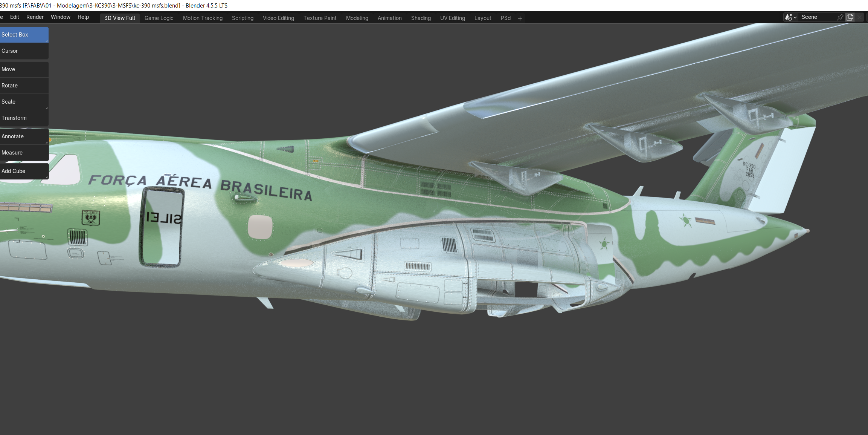Switch to the Texture Paint workspace
The width and height of the screenshot is (868, 435).
320,18
